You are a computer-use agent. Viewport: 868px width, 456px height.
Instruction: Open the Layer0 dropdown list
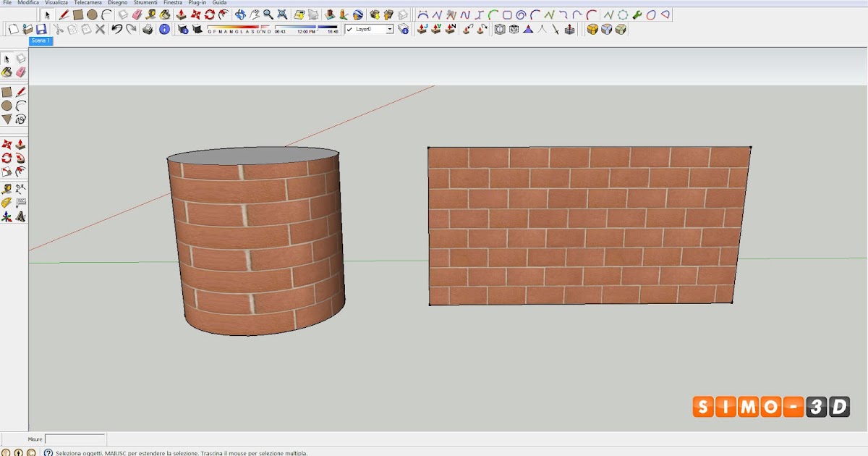[389, 29]
